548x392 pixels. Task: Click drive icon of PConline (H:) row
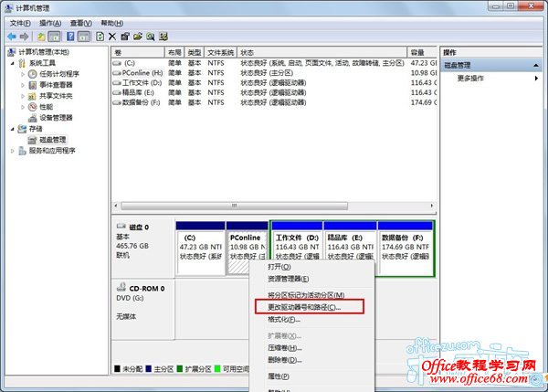(117, 73)
